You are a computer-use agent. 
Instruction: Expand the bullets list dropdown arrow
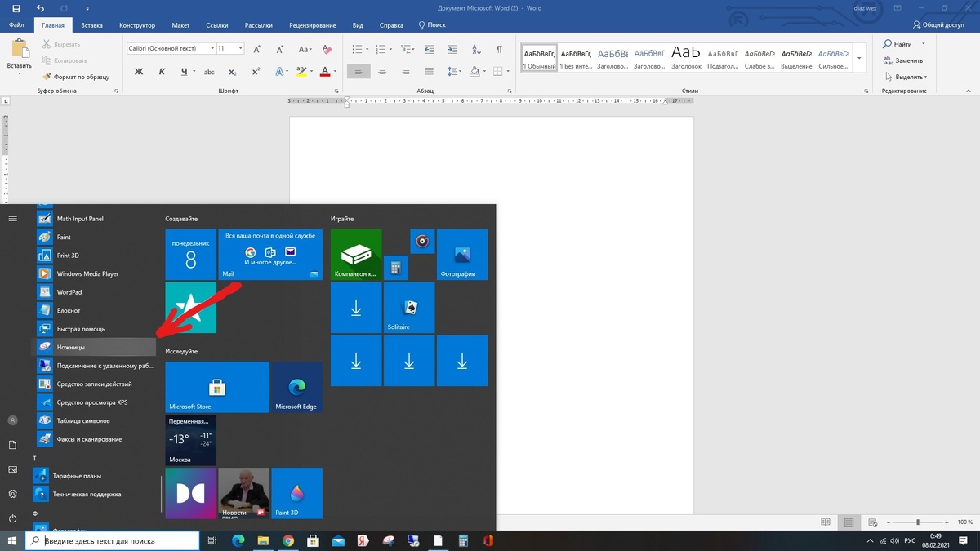[x=367, y=49]
